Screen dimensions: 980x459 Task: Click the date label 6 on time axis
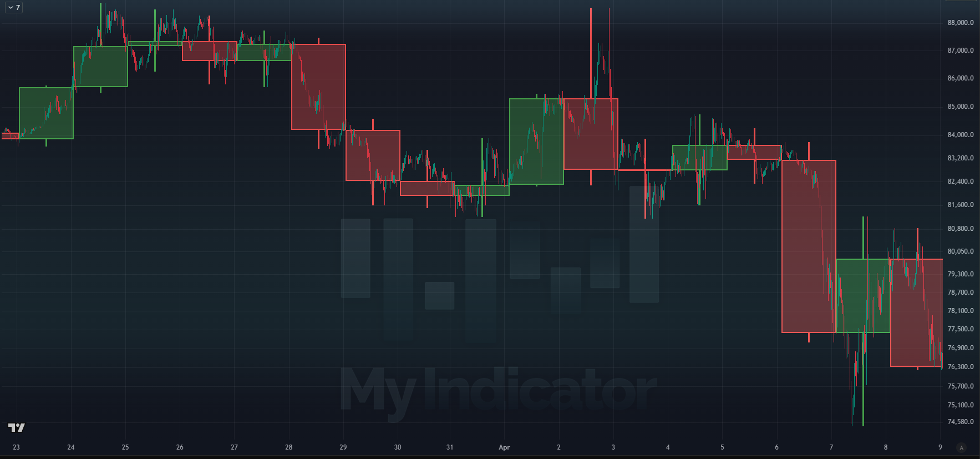click(x=776, y=447)
